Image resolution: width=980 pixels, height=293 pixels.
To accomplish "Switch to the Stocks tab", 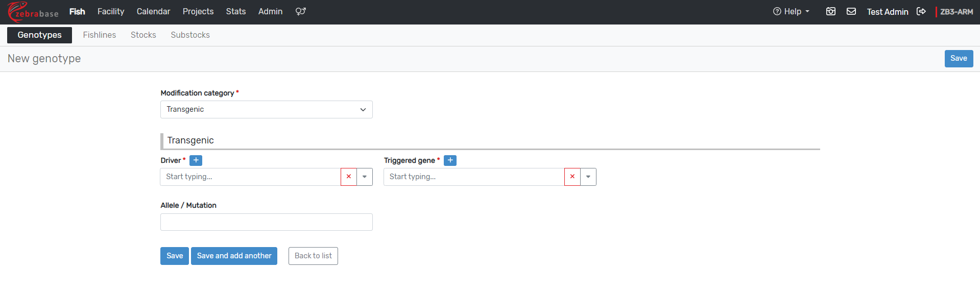I will click(144, 35).
